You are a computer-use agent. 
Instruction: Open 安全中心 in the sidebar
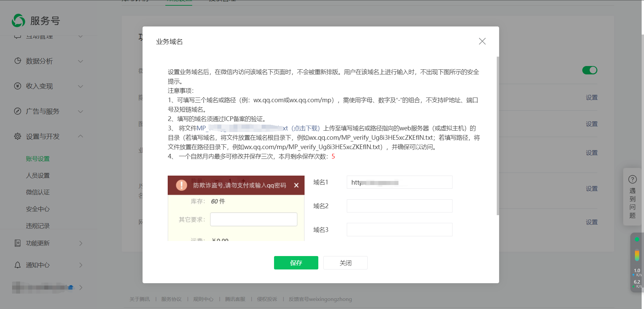coord(38,209)
